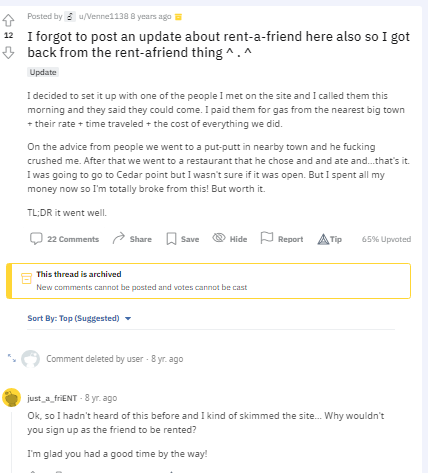428x473 pixels.
Task: Click the Share arrow icon
Action: (118, 238)
